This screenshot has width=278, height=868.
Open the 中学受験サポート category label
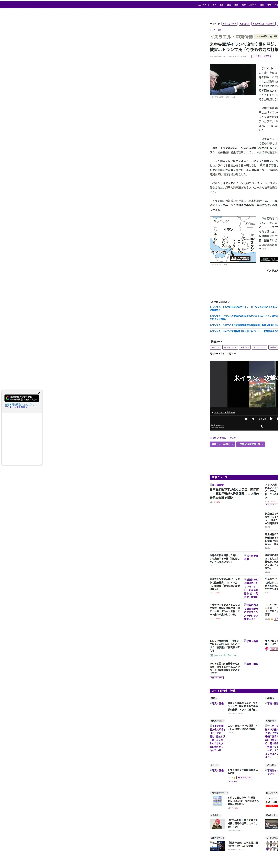(219, 793)
